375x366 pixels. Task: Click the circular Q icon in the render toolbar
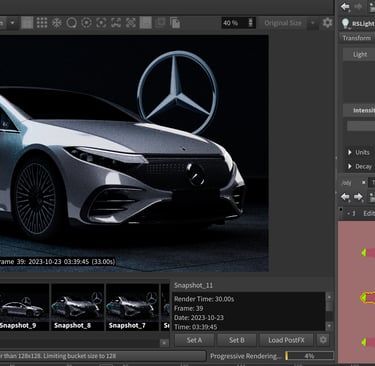tap(71, 23)
